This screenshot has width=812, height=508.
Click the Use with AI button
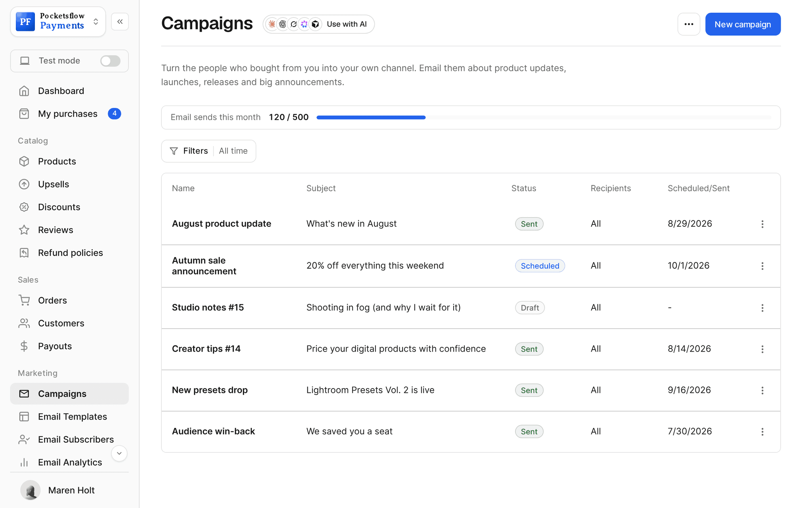coord(319,24)
